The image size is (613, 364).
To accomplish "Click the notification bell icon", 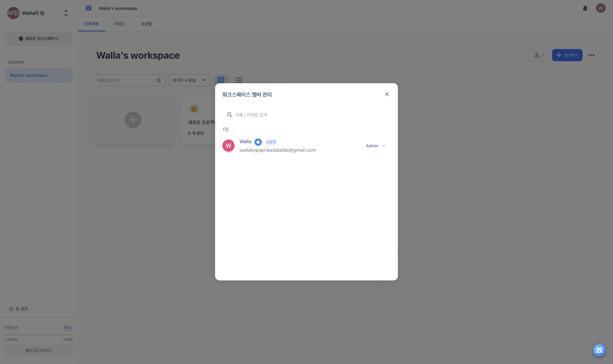I will [585, 8].
